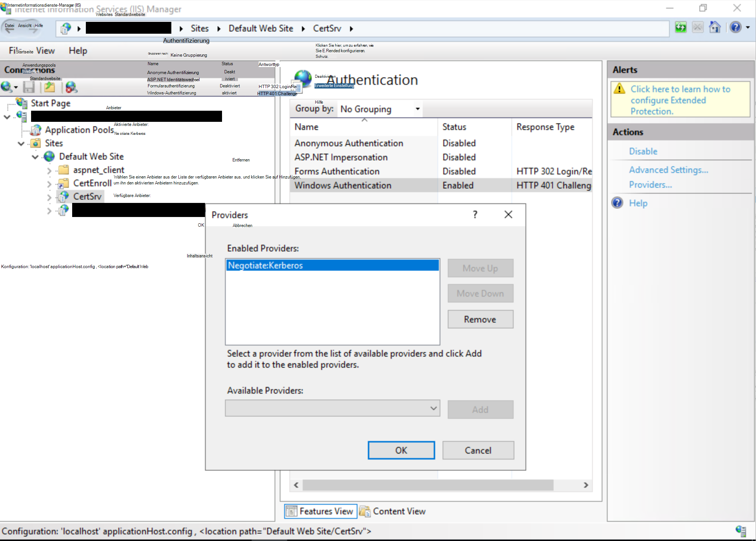The image size is (756, 541).
Task: Click OK in the Providers dialog
Action: tap(401, 450)
